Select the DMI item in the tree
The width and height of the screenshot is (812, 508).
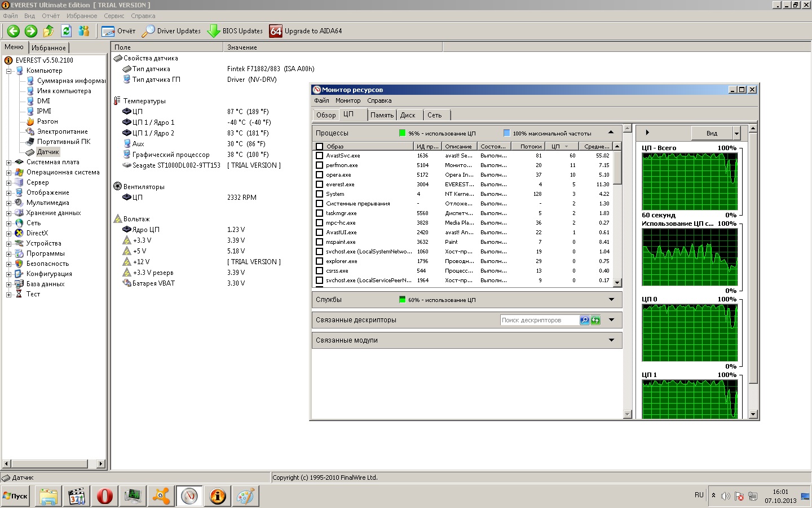coord(43,101)
